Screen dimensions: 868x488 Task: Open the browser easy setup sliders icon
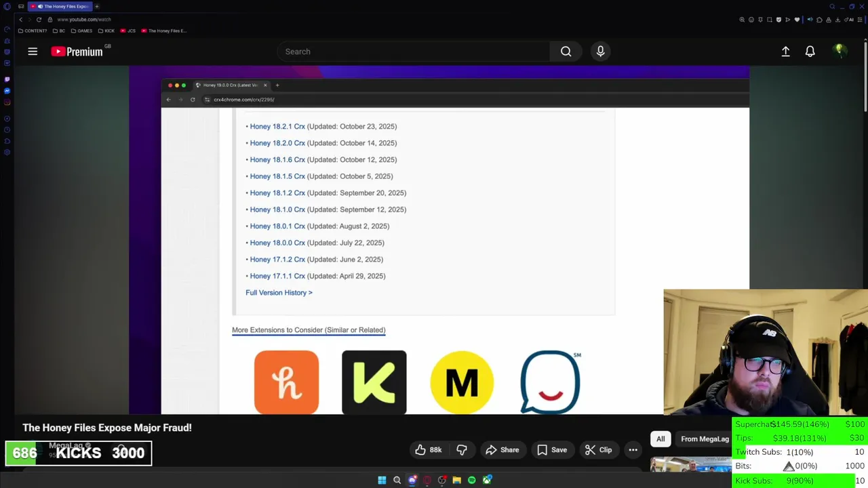pos(860,20)
